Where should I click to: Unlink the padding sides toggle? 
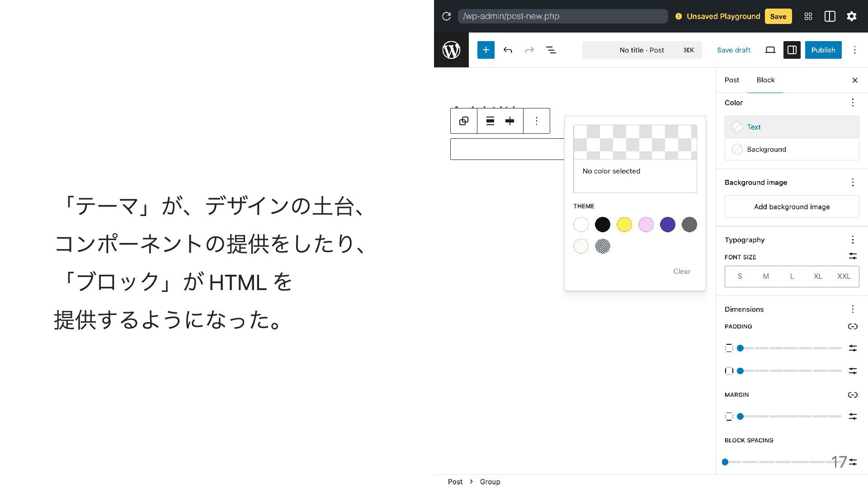click(x=852, y=326)
